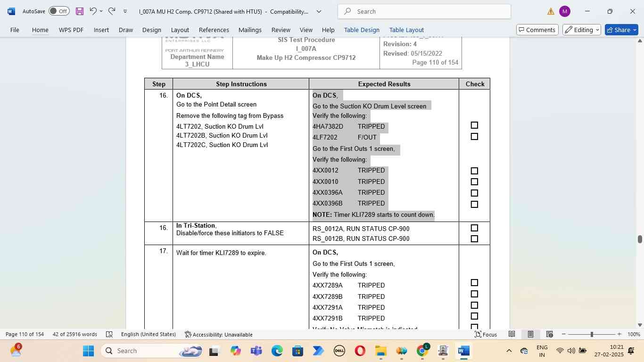Switch to the Insert tab
Image resolution: width=644 pixels, height=362 pixels.
[x=101, y=30]
